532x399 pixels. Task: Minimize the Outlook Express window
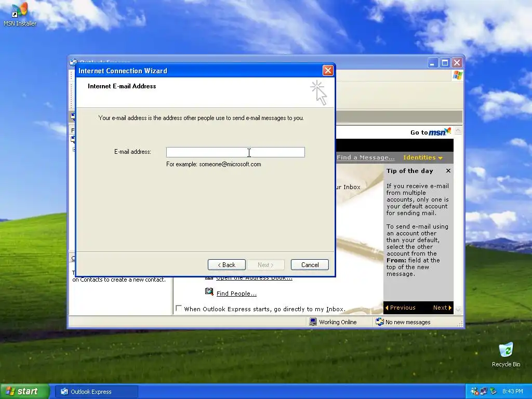tap(433, 63)
